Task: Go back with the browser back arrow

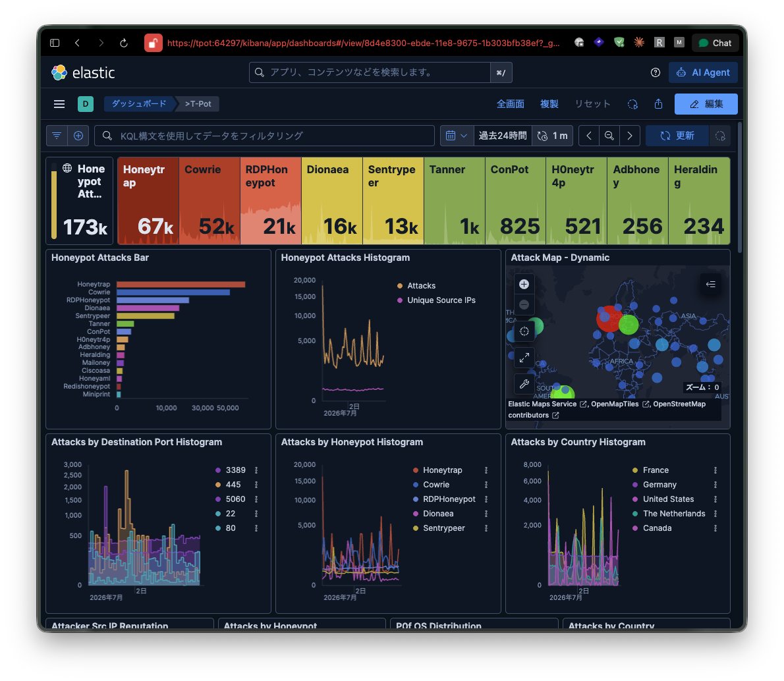Action: pos(78,43)
